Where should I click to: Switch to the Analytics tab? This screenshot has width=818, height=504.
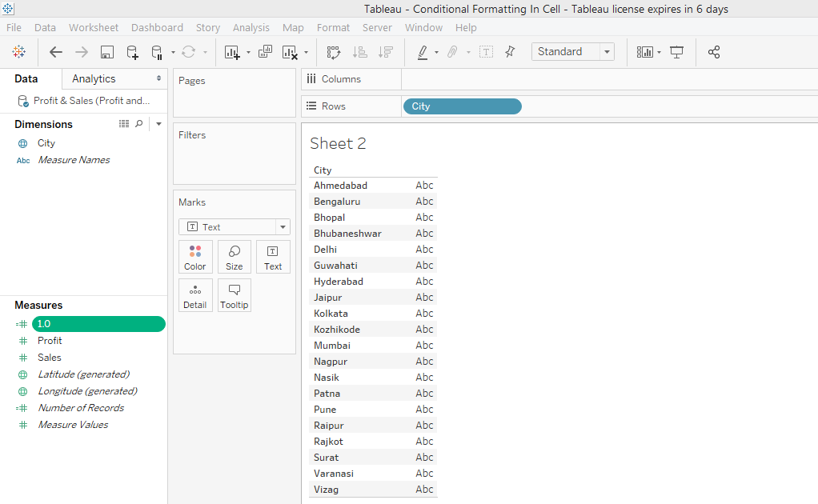tap(94, 78)
